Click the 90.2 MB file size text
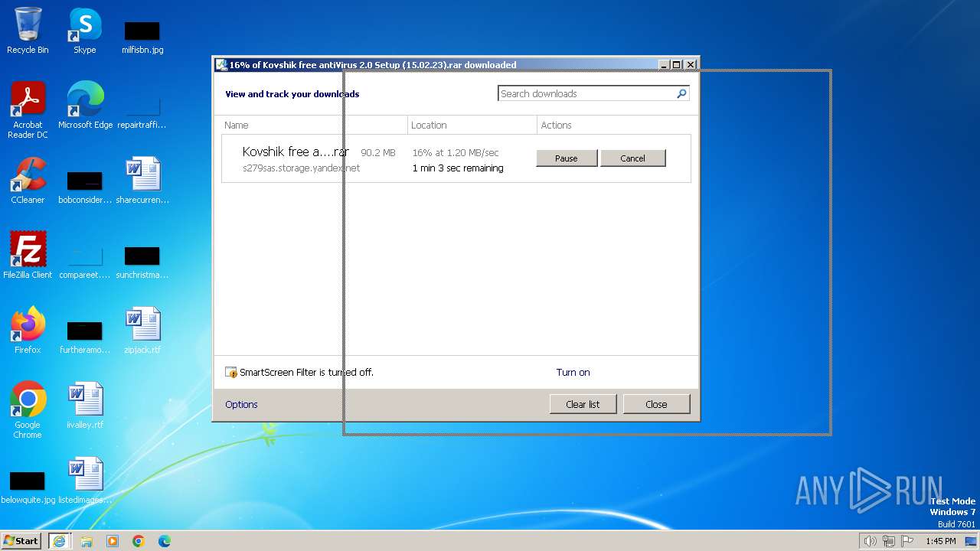This screenshot has width=980, height=551. pos(378,153)
